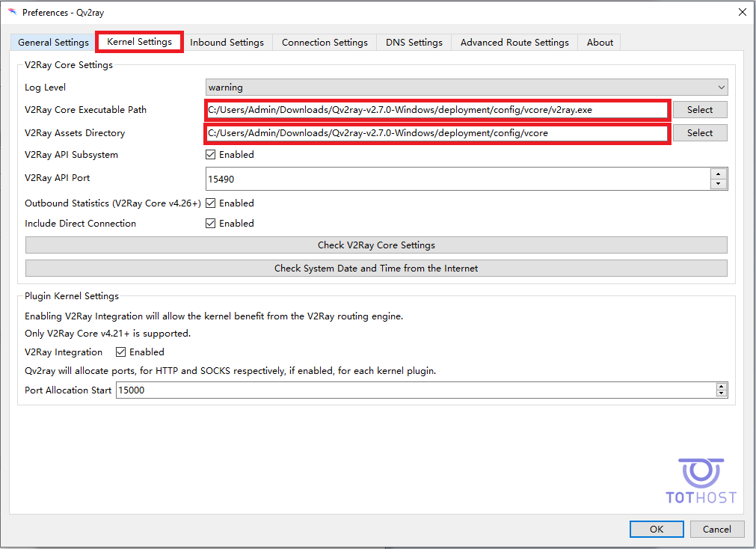Toggle V2Ray Integration Enabled checkbox
This screenshot has height=549, width=756.
click(121, 352)
